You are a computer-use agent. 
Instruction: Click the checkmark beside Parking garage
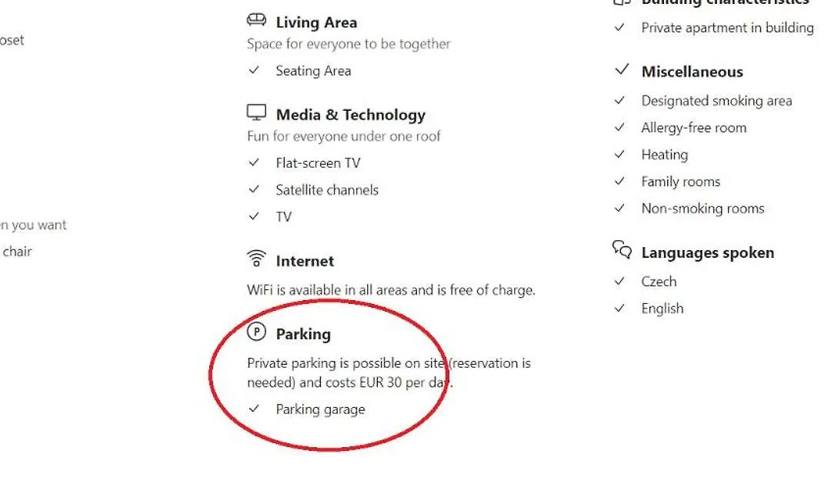254,409
